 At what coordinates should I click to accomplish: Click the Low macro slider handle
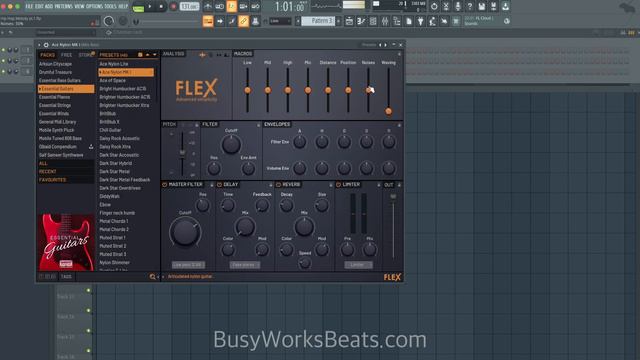pos(247,90)
